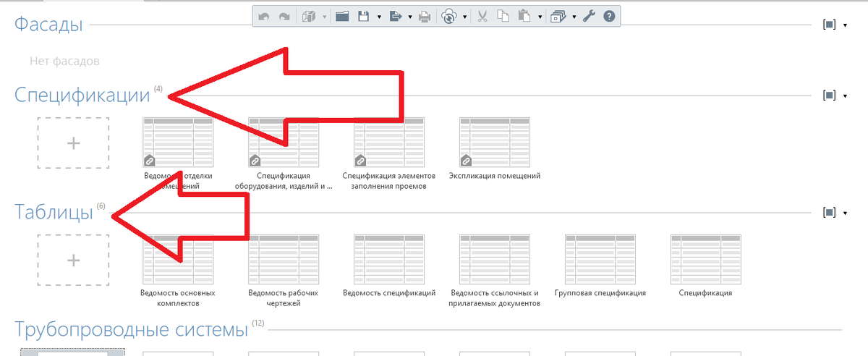Add new item in Спецификации section
This screenshot has width=868, height=356.
pos(73,143)
